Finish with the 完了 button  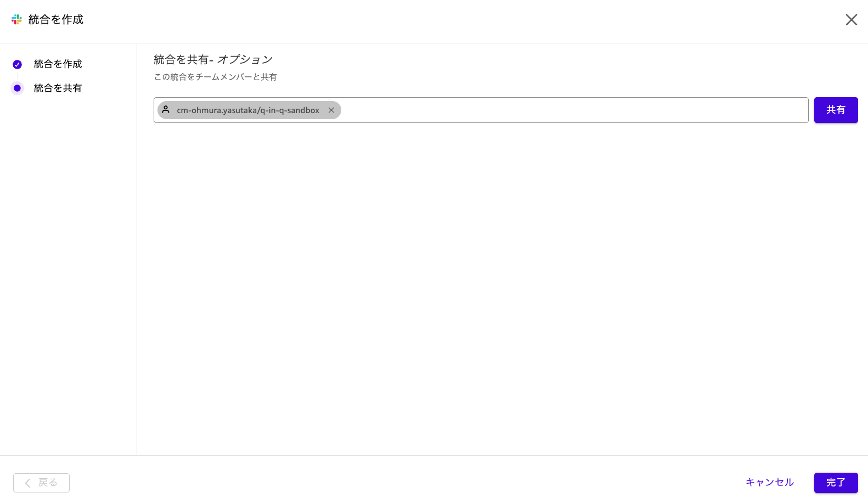coord(836,483)
